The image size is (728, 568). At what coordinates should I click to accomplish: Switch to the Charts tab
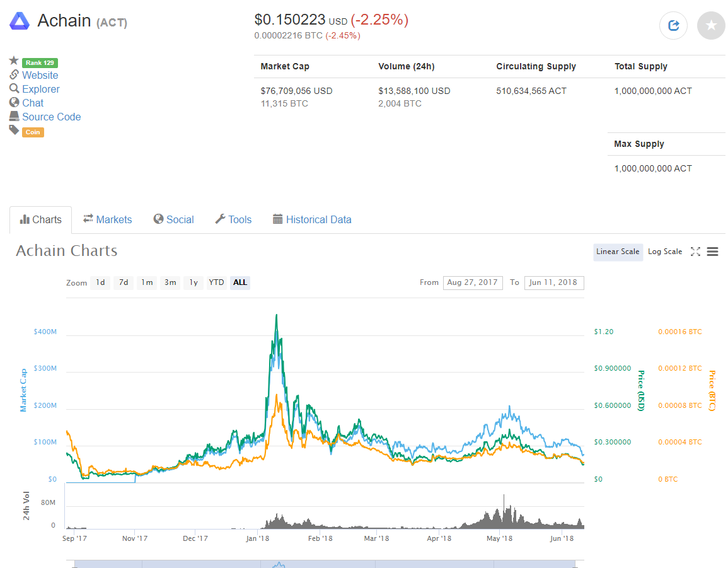(40, 219)
